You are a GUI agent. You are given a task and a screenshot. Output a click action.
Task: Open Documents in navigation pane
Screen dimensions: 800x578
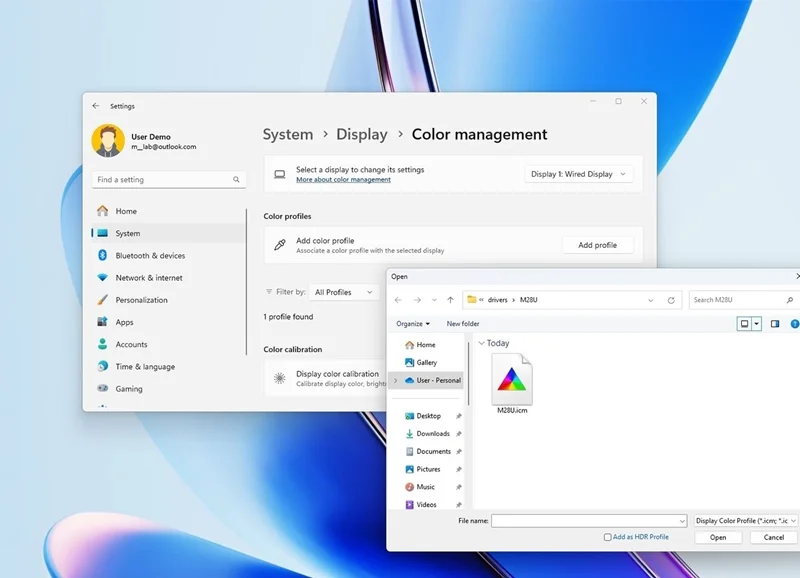pos(434,451)
